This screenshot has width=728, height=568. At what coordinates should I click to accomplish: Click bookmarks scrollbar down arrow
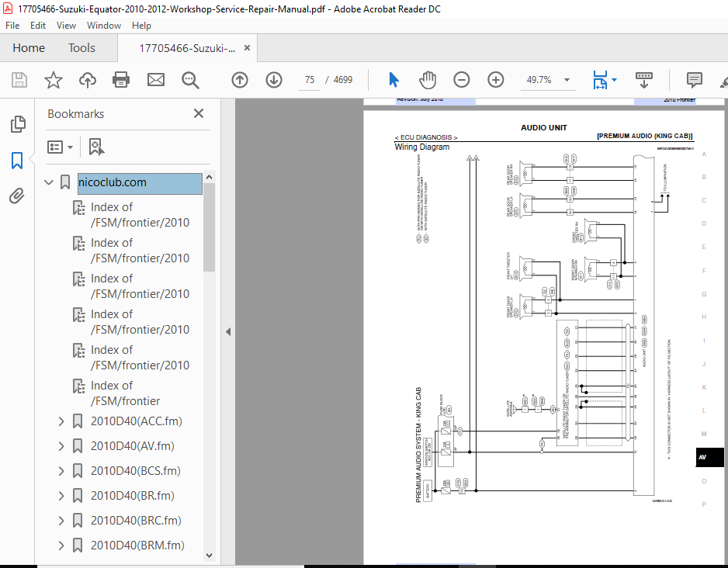(x=209, y=555)
